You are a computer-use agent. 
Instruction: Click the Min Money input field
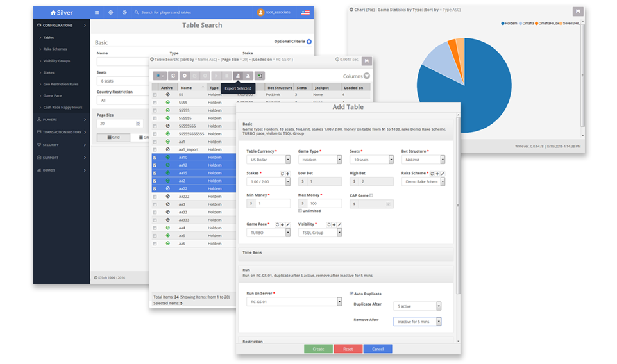tap(273, 203)
